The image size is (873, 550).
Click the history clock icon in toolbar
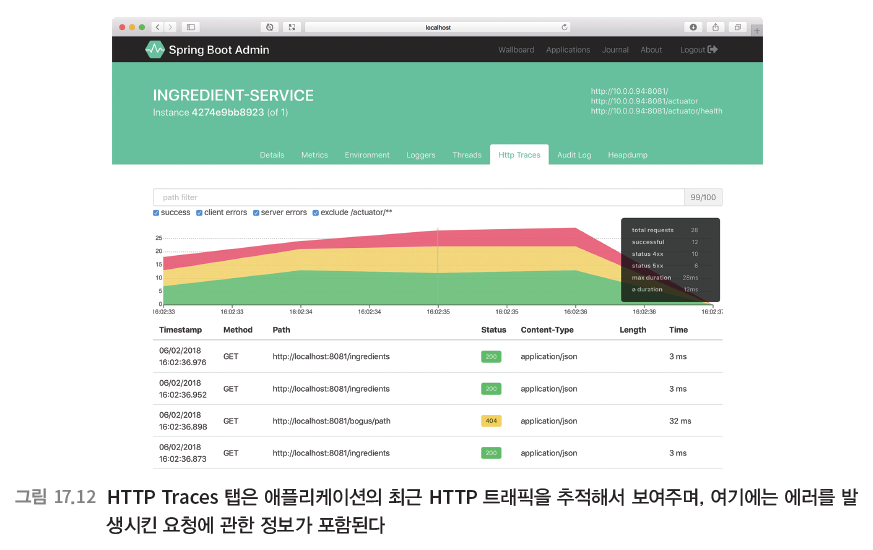point(269,27)
